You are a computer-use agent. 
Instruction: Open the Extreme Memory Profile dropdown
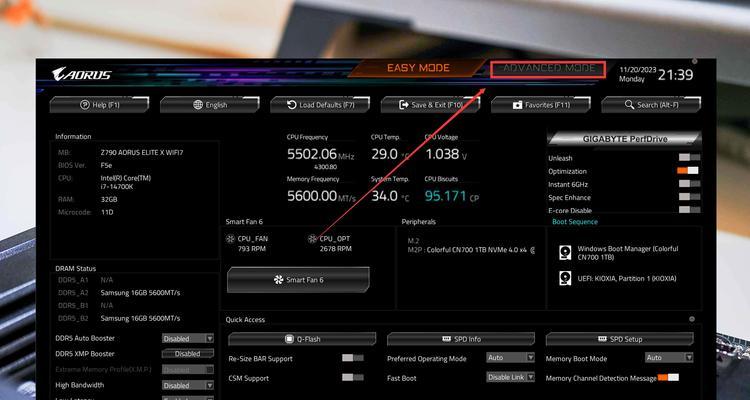[x=188, y=369]
